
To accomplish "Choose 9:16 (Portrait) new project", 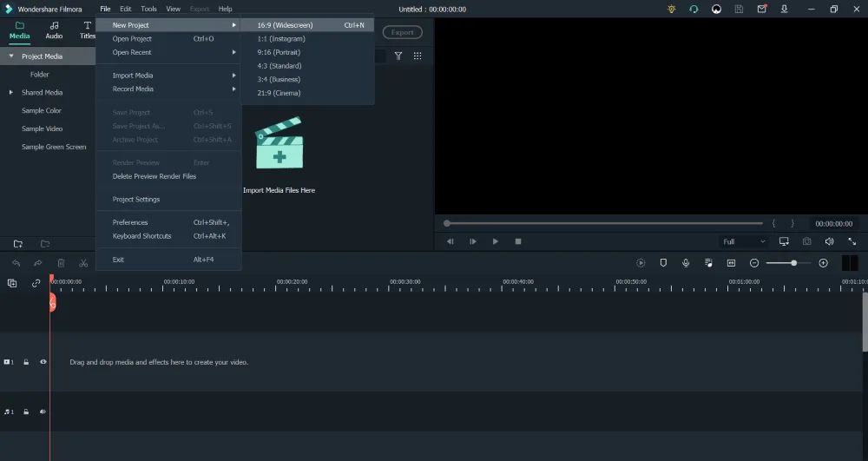I will (x=307, y=52).
